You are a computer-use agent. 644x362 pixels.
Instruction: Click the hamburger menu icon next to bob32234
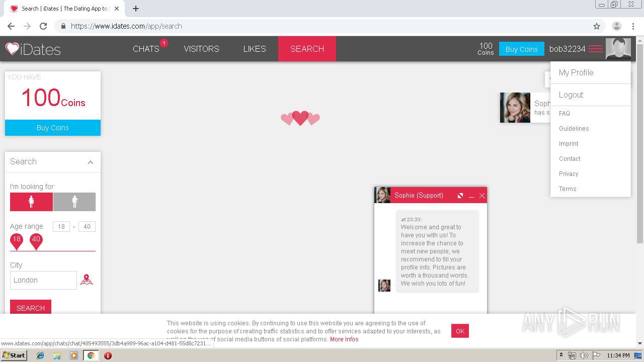(596, 49)
